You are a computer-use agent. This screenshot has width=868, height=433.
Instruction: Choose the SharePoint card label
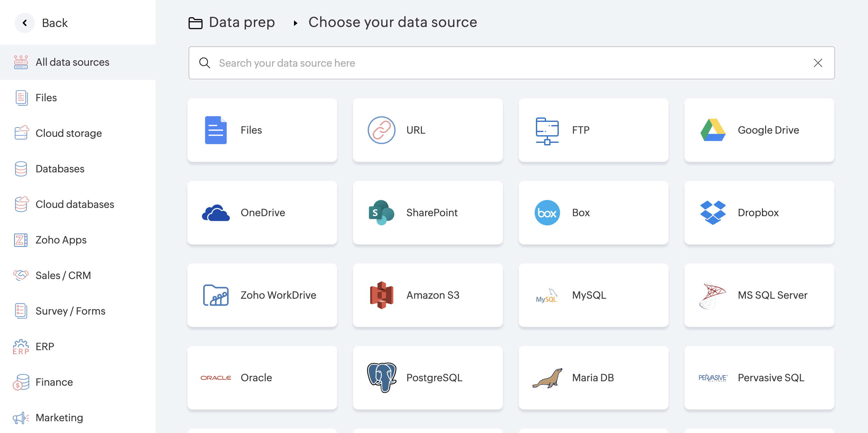point(432,213)
